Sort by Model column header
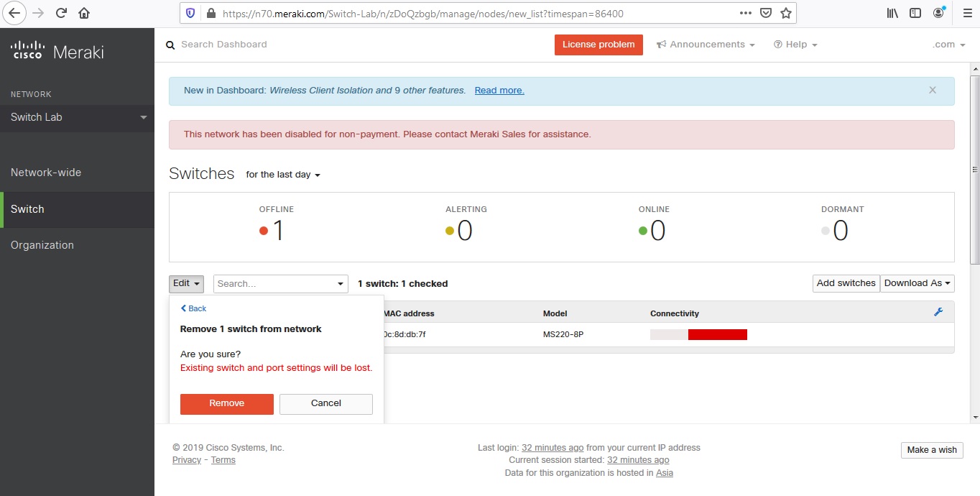Image resolution: width=980 pixels, height=496 pixels. point(555,313)
